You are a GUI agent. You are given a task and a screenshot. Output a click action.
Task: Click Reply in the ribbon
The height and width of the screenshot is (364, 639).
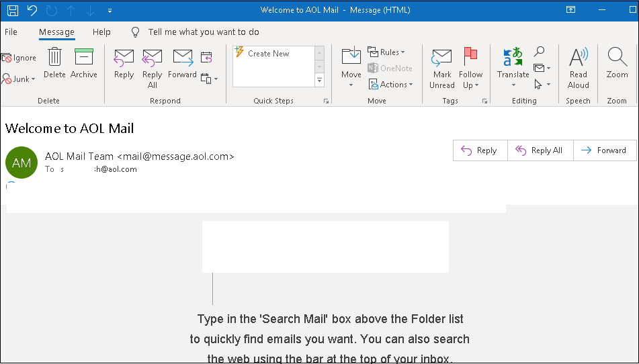(124, 64)
